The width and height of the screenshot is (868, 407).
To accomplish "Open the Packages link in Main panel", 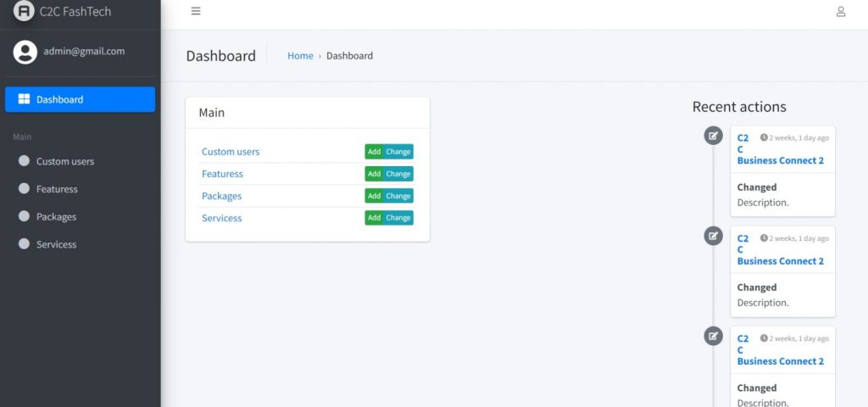I will click(x=221, y=196).
